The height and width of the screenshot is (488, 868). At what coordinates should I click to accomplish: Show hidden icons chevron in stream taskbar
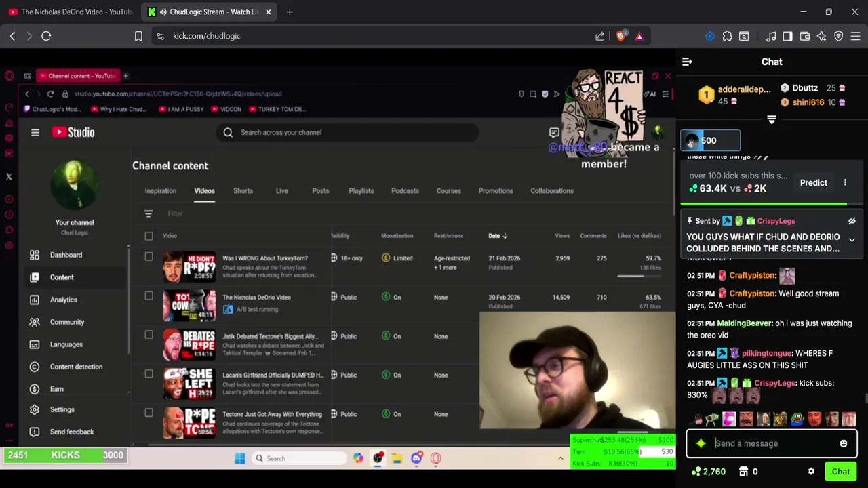pyautogui.click(x=560, y=458)
